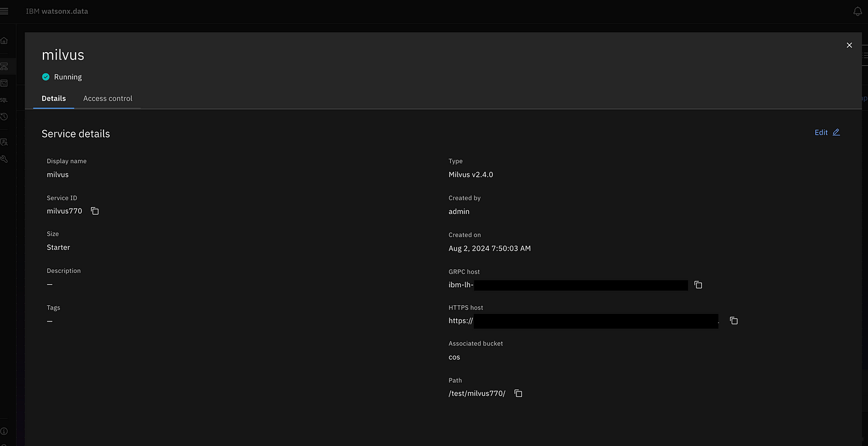Copy the Service ID milvus770
The width and height of the screenshot is (868, 446).
95,211
